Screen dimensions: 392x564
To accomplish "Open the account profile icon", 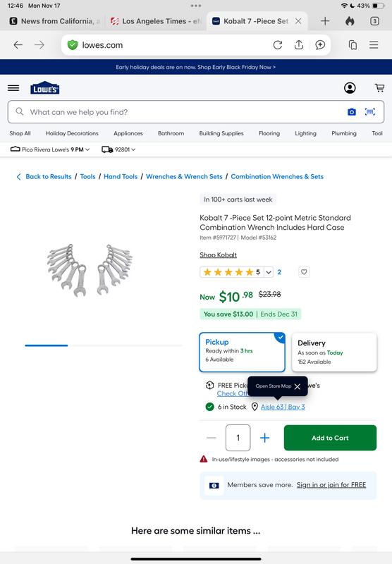I will (x=350, y=87).
